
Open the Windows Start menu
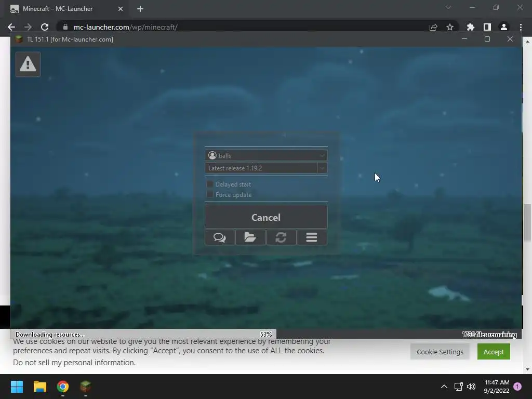point(17,387)
